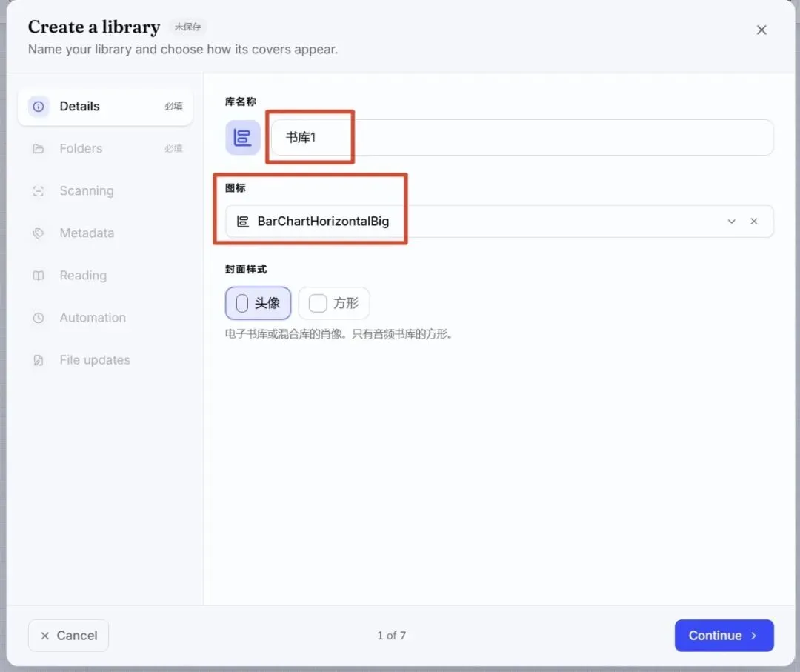Click the Metadata tag icon
This screenshot has height=672, width=800.
(x=39, y=233)
